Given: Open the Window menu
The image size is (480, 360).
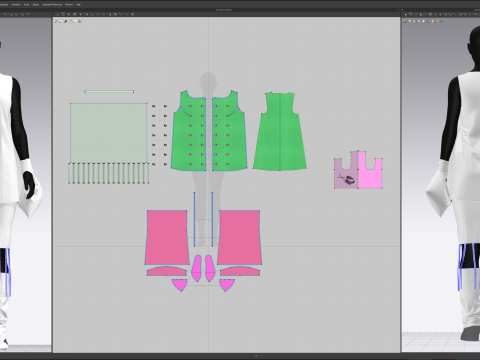Looking at the screenshot, I should 69,5.
